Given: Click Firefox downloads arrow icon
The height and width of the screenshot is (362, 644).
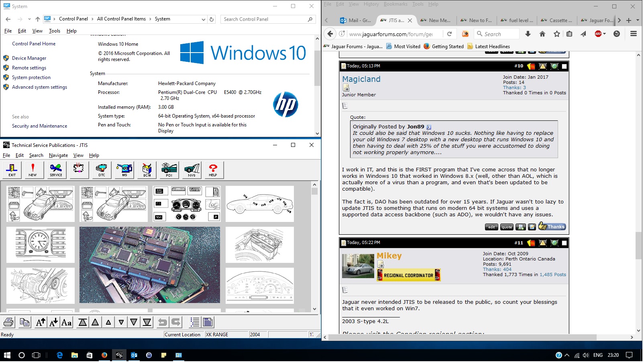Looking at the screenshot, I should pos(528,34).
